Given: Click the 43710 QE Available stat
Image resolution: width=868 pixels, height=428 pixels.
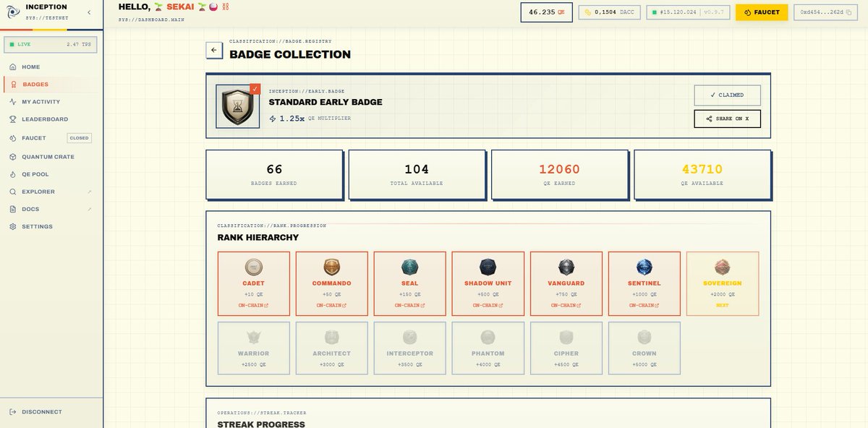Looking at the screenshot, I should coord(702,174).
